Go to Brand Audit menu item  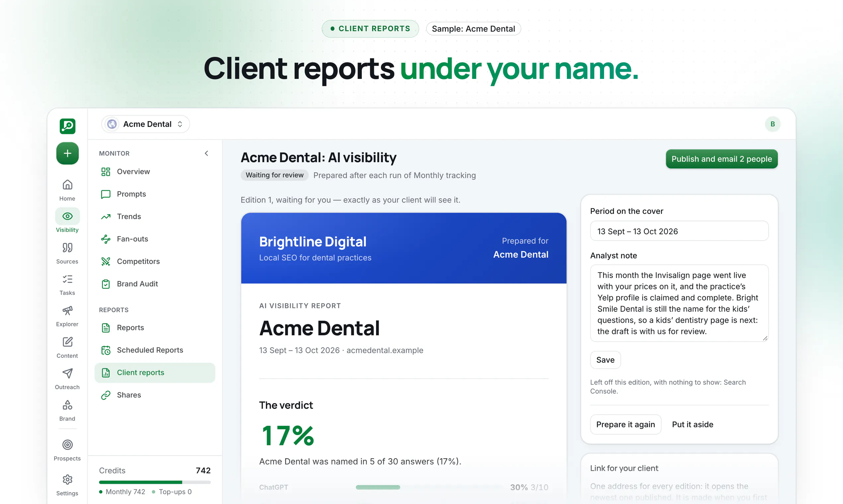(155, 283)
